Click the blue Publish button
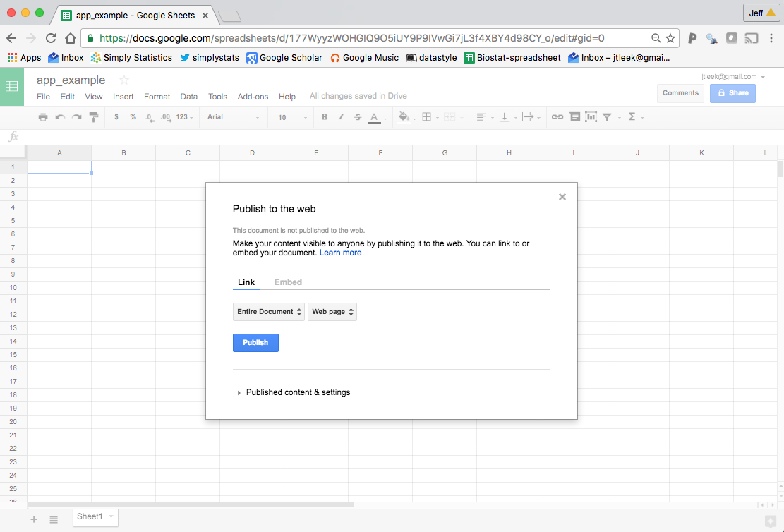Image resolution: width=784 pixels, height=532 pixels. pyautogui.click(x=255, y=343)
